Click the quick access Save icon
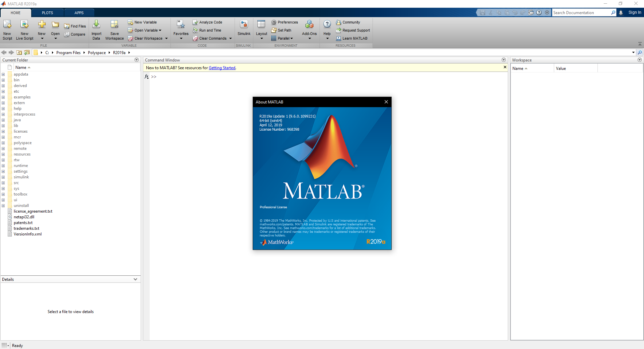The image size is (644, 349). click(x=483, y=12)
